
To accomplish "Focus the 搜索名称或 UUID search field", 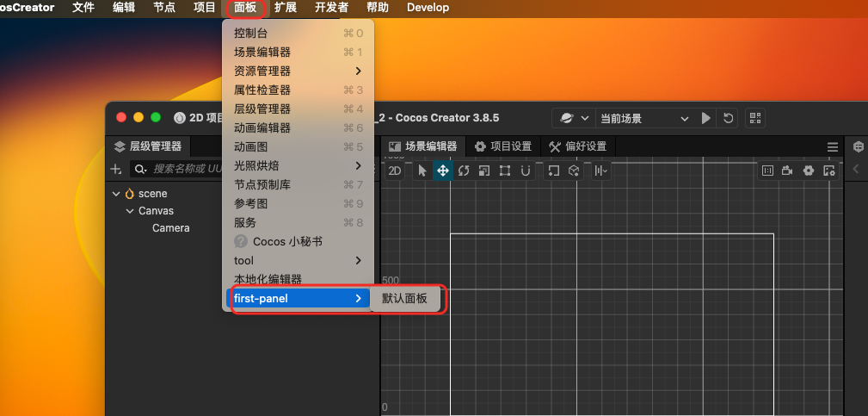I will pyautogui.click(x=188, y=169).
